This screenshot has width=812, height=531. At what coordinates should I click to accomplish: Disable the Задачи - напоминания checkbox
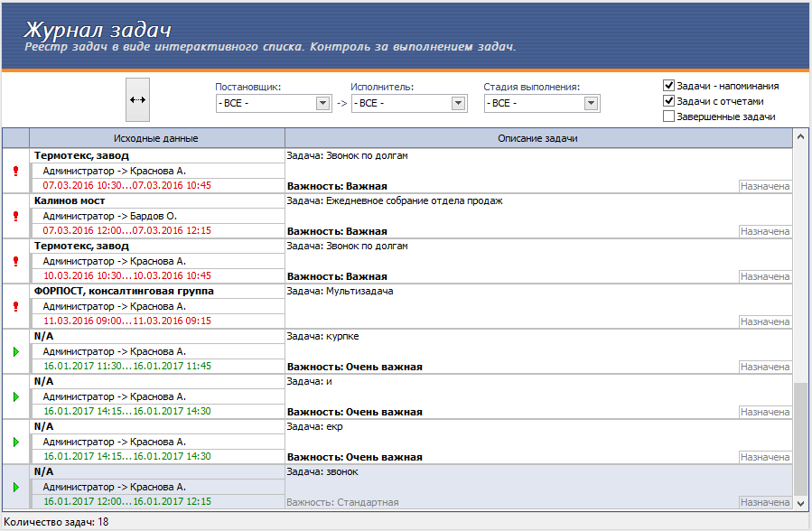669,86
